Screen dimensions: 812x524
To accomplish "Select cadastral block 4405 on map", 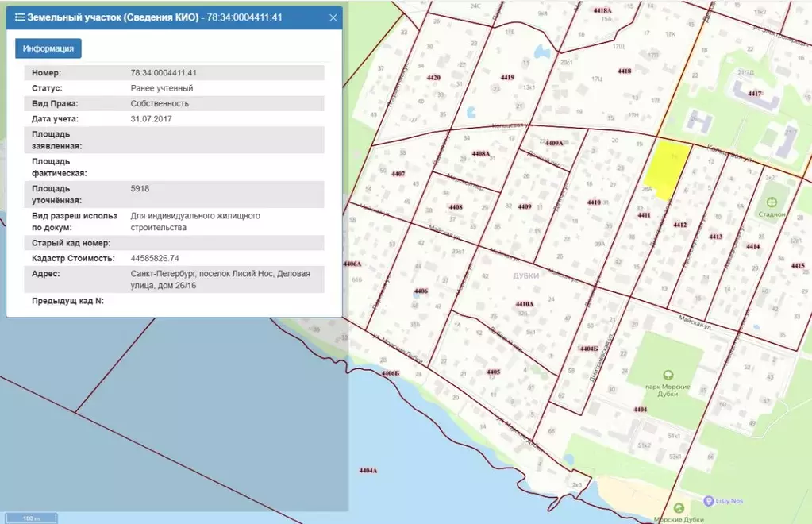I will point(493,372).
